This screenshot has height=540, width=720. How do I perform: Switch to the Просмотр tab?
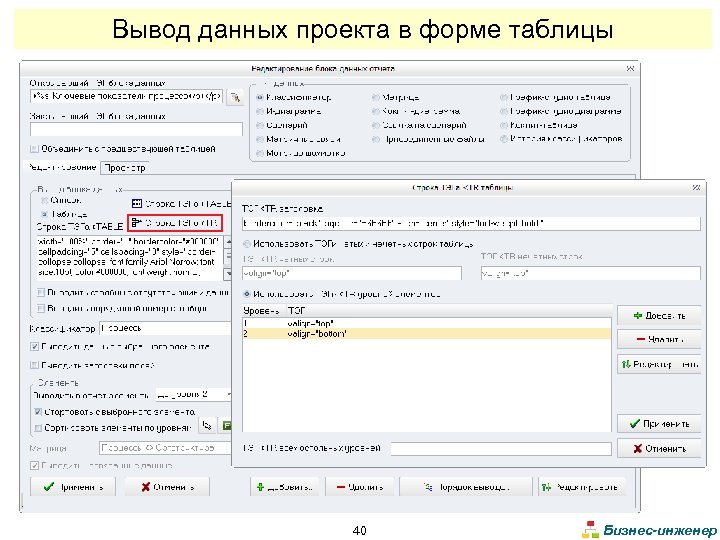pos(124,168)
